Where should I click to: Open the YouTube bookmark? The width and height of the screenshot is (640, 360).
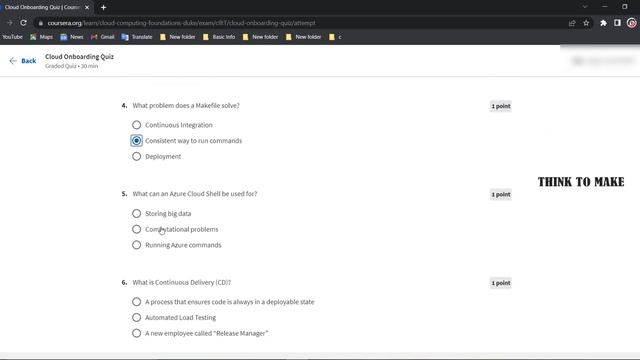point(12,37)
